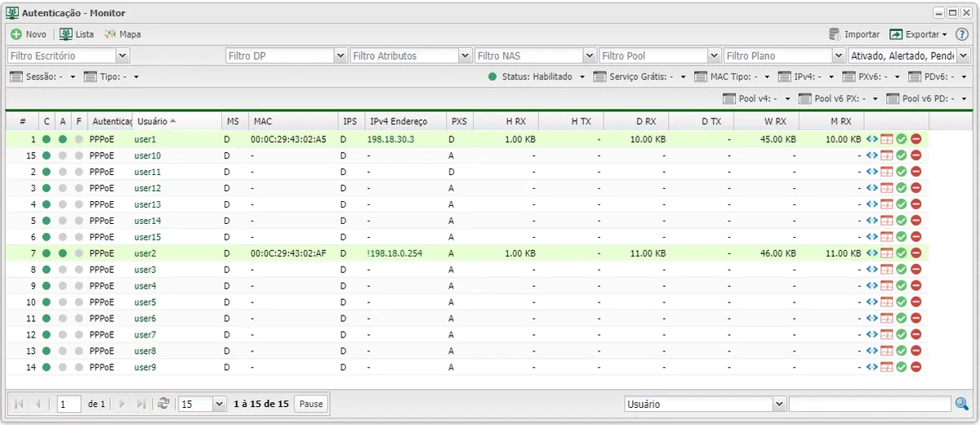Viewport: 980px width, 425px height.
Task: Open the Status: Habilitado menu
Action: 537,76
